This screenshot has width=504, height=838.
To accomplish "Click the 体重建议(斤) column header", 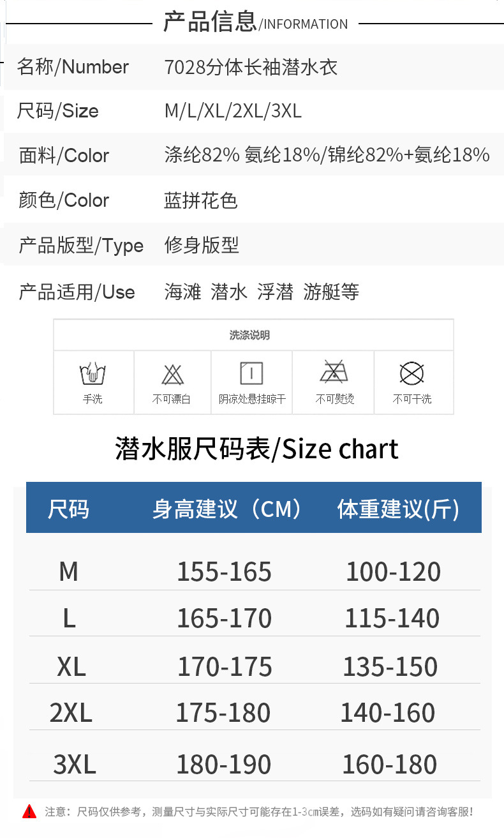I will (398, 509).
